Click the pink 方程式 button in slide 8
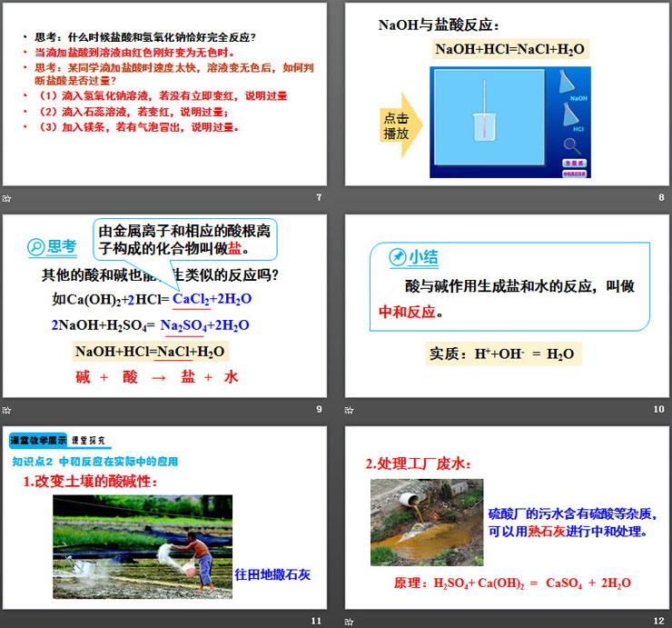This screenshot has height=628, width=672. click(x=572, y=162)
